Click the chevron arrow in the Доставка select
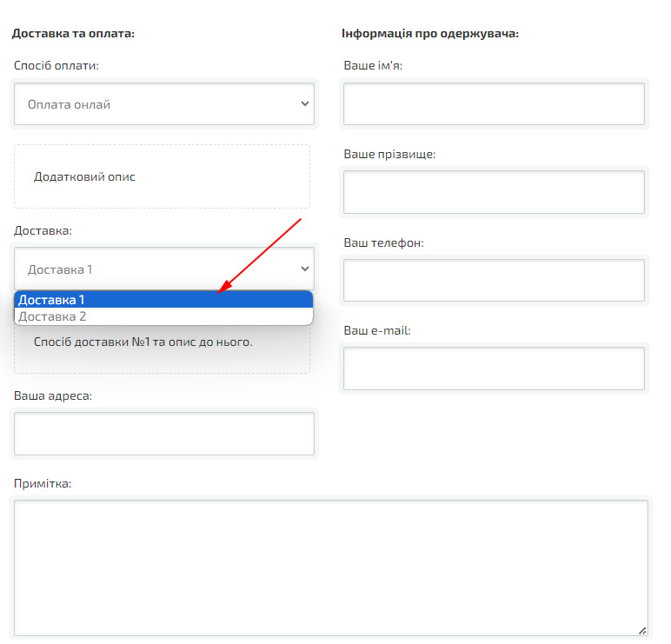This screenshot has height=644, width=671. coord(304,269)
